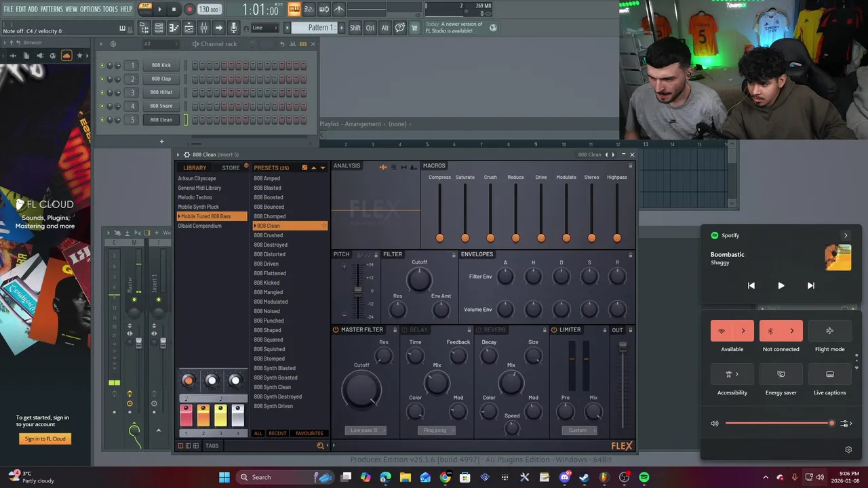The image size is (868, 488).
Task: Open the FILE menu in FL Studio
Action: [8, 9]
